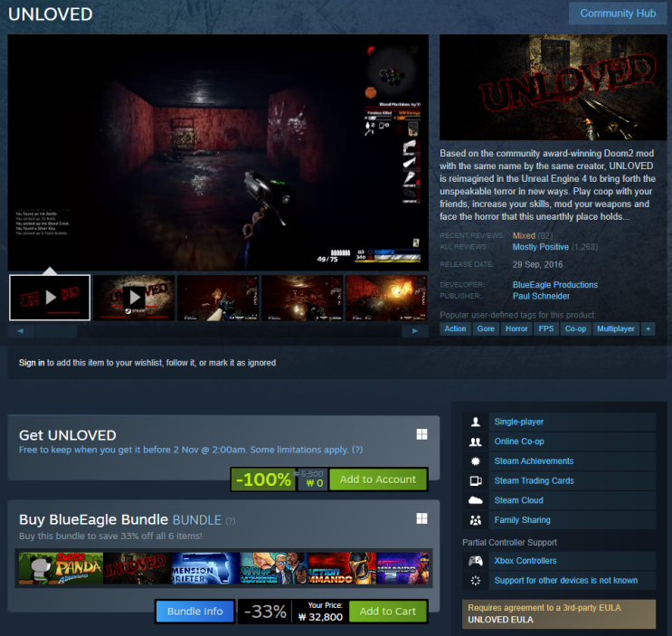Open bundle help question mark
This screenshot has width=672, height=636.
click(x=231, y=521)
